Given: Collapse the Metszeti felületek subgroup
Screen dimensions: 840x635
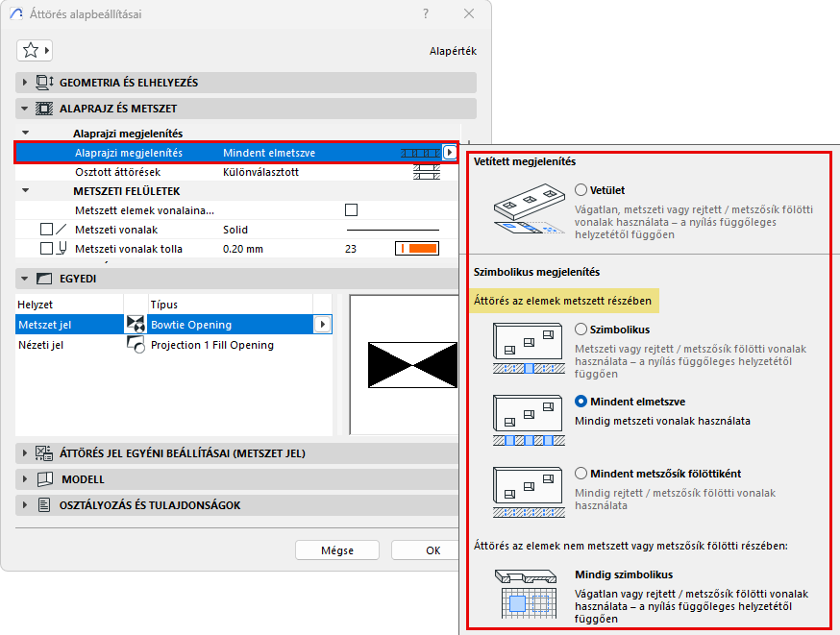Looking at the screenshot, I should coord(25,190).
